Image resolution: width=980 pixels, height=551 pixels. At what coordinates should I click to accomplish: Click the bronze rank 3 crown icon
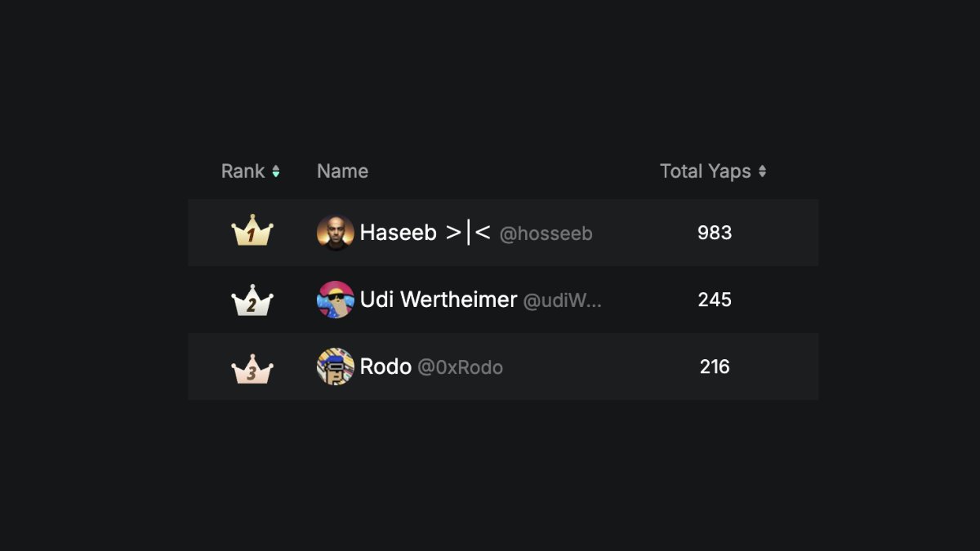click(x=252, y=369)
